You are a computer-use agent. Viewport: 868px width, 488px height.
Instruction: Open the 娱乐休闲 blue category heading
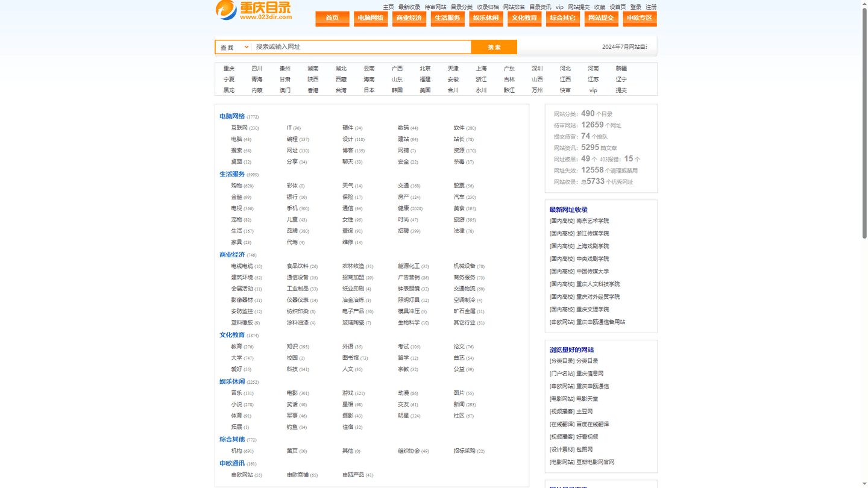(x=232, y=381)
